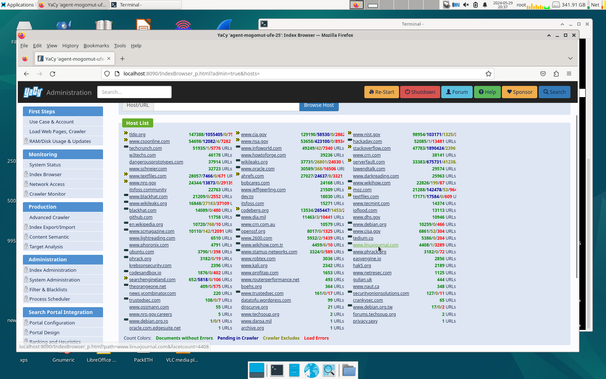Open the web browser globe in dock
This screenshot has height=379, width=606.
[x=311, y=371]
